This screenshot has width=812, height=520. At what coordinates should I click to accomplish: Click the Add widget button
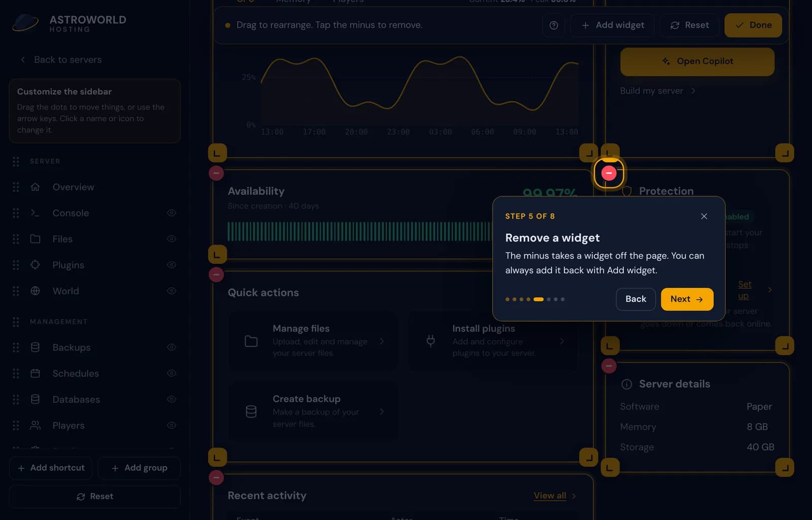[x=613, y=25]
